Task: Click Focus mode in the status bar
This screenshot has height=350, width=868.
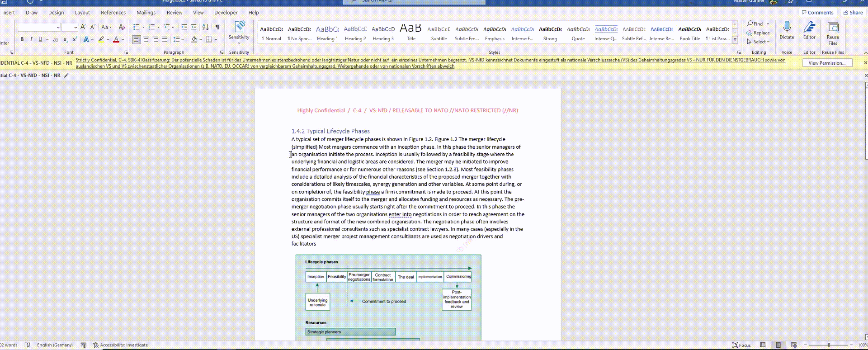Action: pyautogui.click(x=741, y=345)
